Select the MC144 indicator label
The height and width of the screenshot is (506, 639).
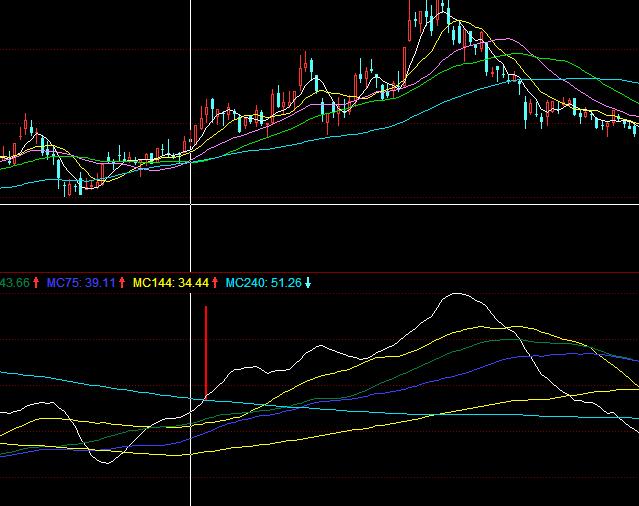point(153,284)
